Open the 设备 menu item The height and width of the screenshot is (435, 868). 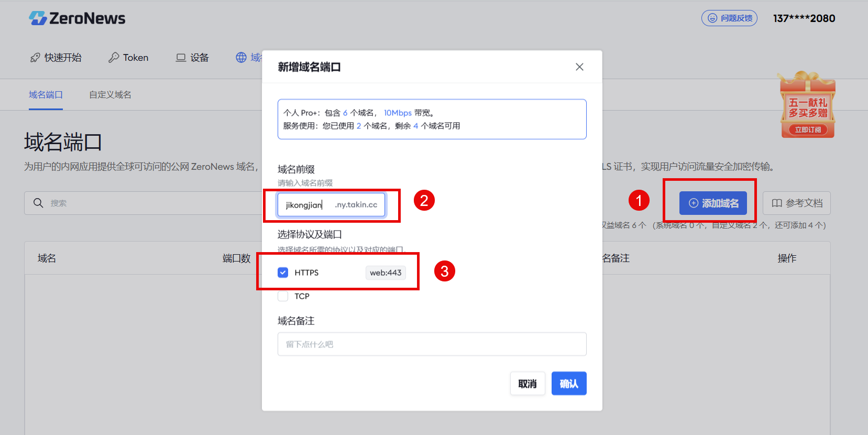(x=192, y=58)
